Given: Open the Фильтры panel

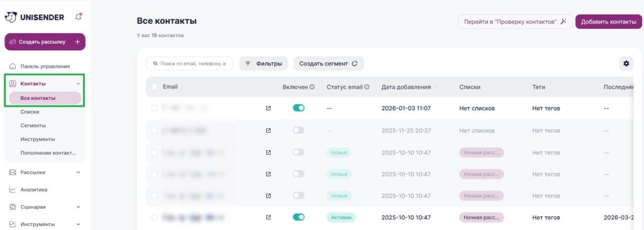Looking at the screenshot, I should 264,63.
